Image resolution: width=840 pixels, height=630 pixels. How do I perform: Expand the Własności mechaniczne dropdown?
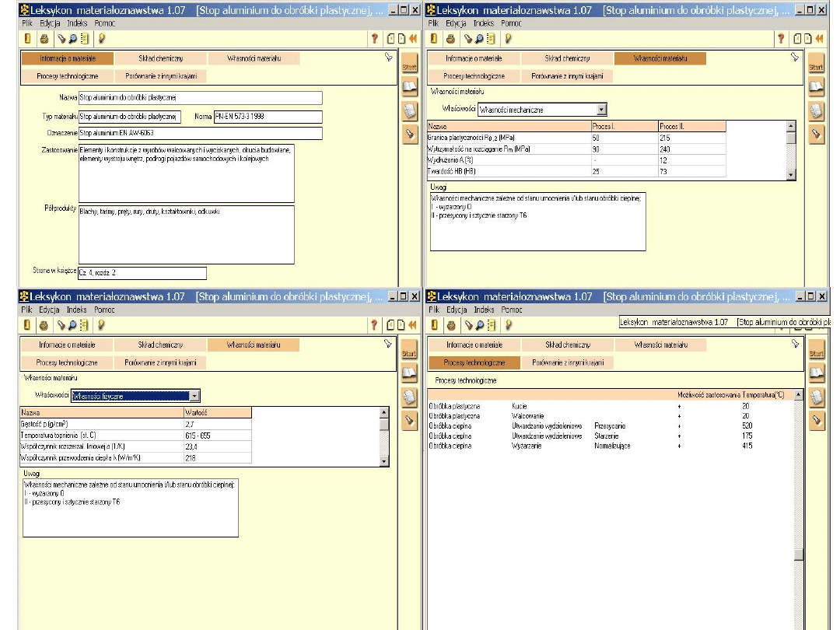tap(601, 110)
